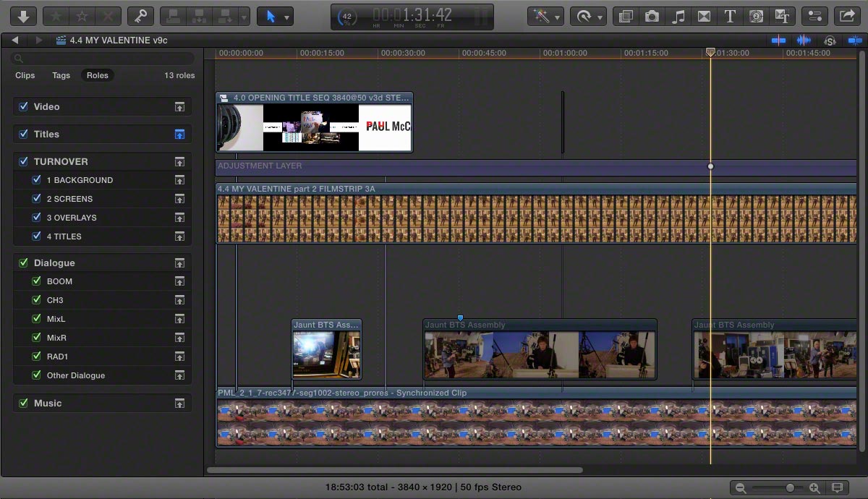The width and height of the screenshot is (868, 499).
Task: Disable the 3 OVERLAYS subrole checkbox
Action: point(37,217)
